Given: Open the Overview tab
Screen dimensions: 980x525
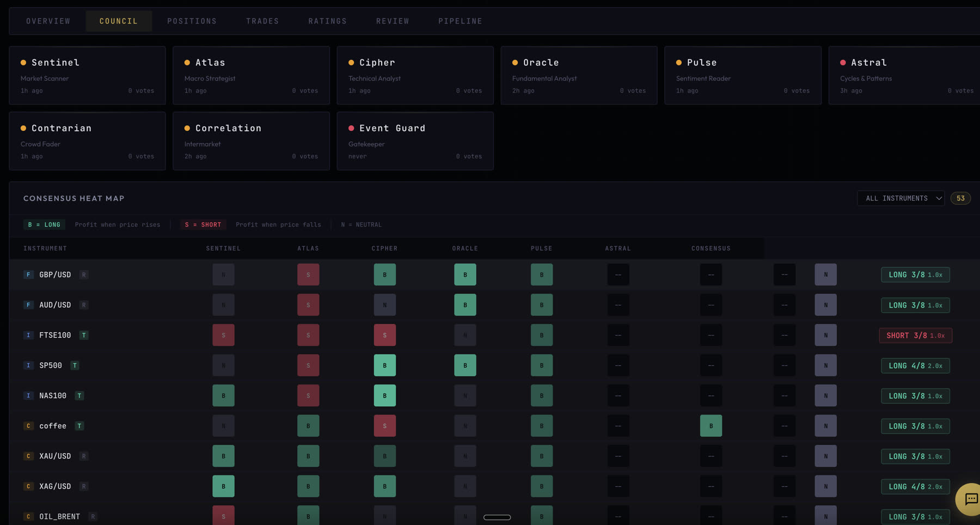Looking at the screenshot, I should click(48, 21).
